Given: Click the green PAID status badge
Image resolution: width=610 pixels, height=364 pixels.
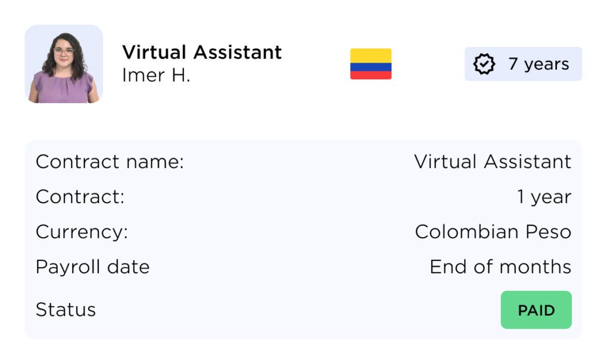Looking at the screenshot, I should point(536,310).
